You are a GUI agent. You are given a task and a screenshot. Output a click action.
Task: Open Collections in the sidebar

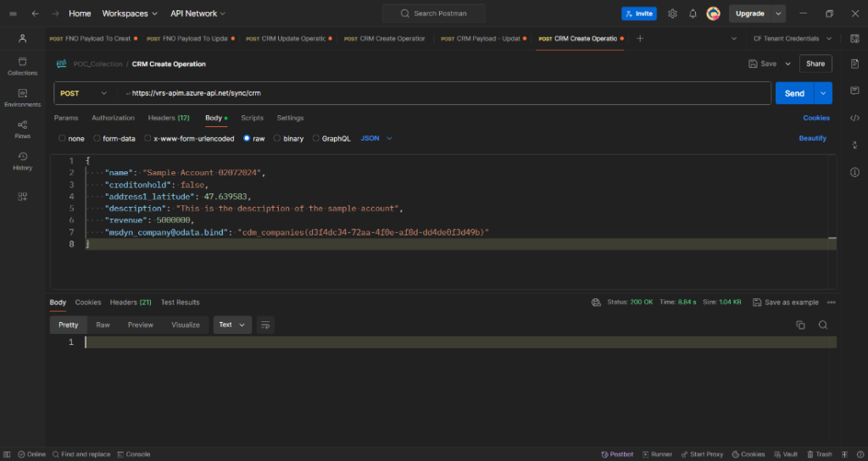(23, 66)
